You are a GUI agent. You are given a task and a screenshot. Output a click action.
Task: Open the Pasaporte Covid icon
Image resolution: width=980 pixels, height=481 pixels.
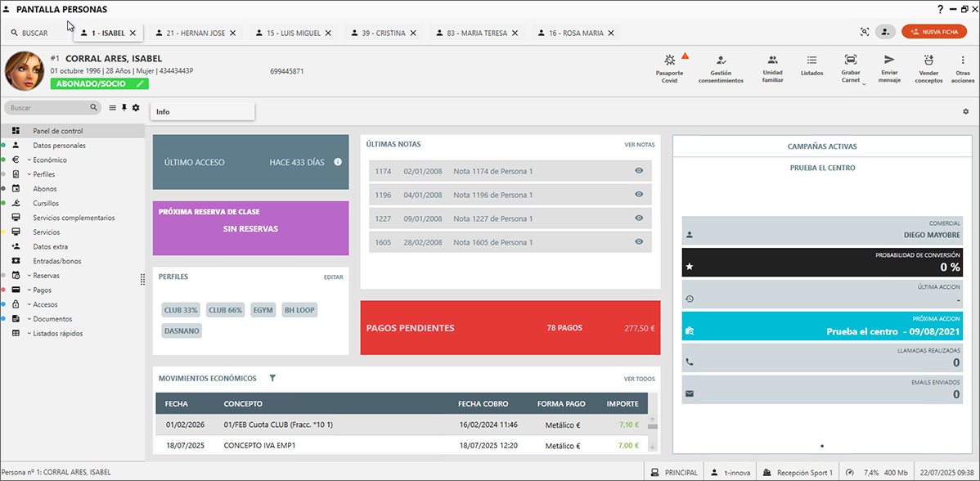[x=669, y=61]
